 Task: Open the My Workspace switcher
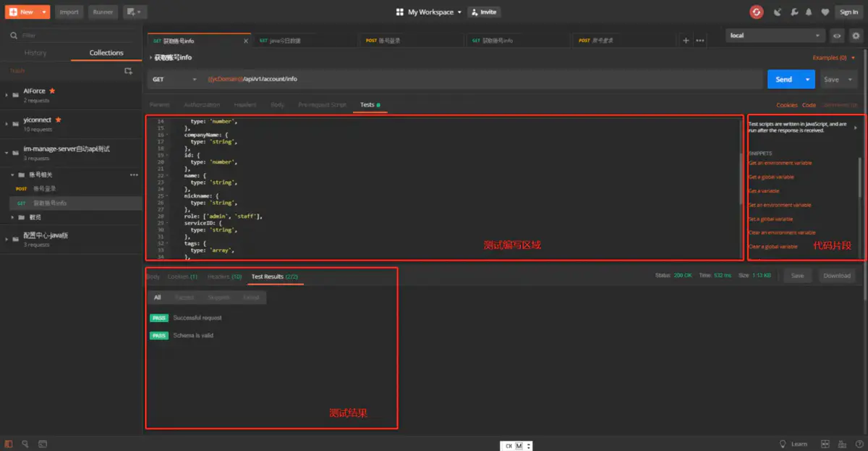[429, 12]
